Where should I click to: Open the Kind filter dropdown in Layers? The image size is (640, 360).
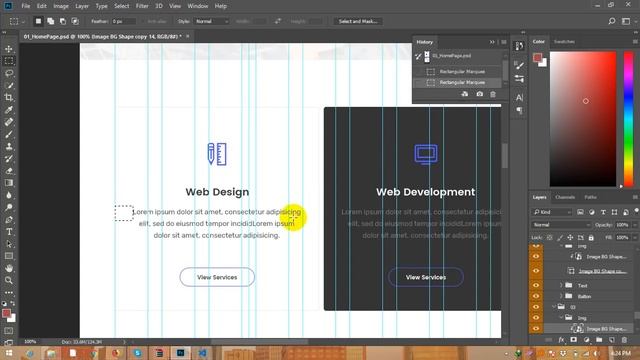[x=552, y=212]
